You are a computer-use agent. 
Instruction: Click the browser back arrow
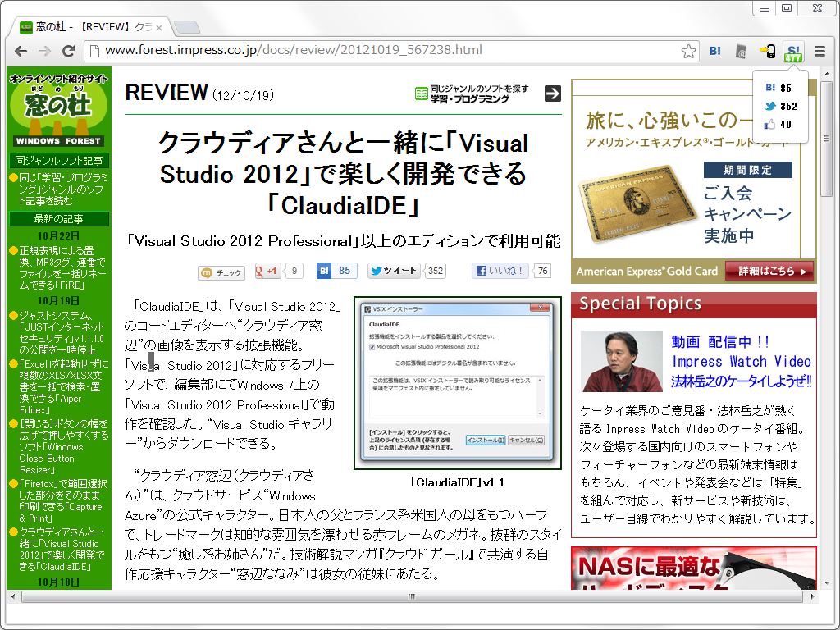(x=21, y=50)
